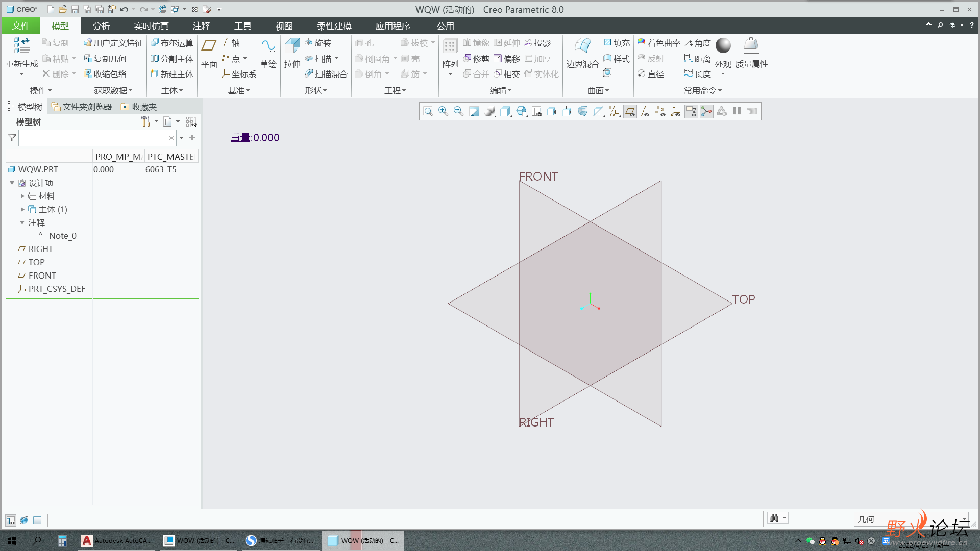Expand the 材料 tree node
Image resolution: width=980 pixels, height=551 pixels.
point(22,196)
